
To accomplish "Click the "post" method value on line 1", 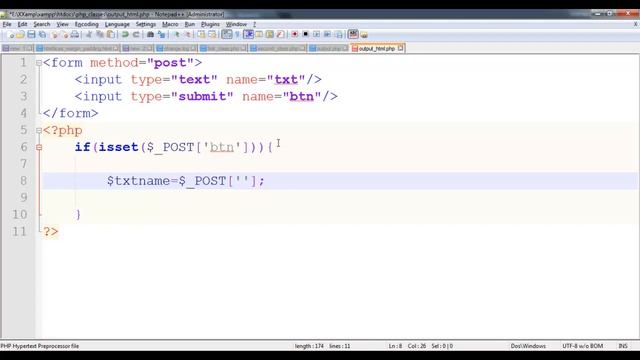I will pos(170,63).
